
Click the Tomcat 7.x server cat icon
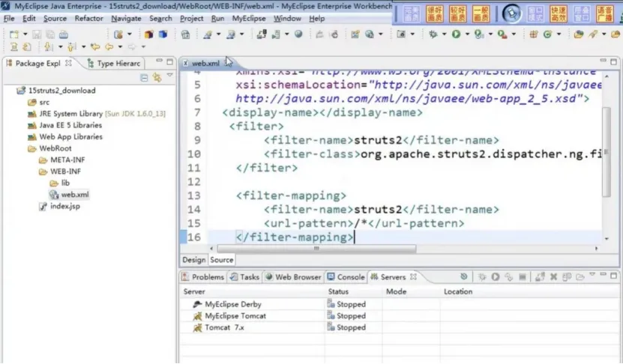197,327
